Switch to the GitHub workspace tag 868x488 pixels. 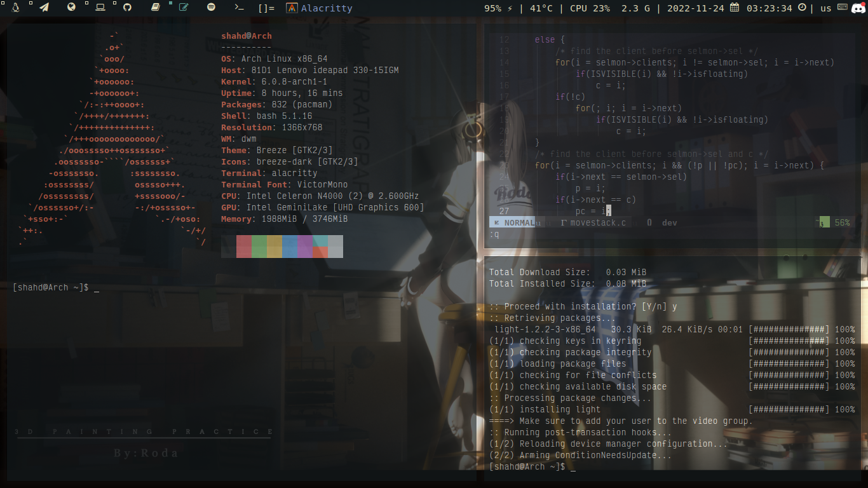(127, 8)
